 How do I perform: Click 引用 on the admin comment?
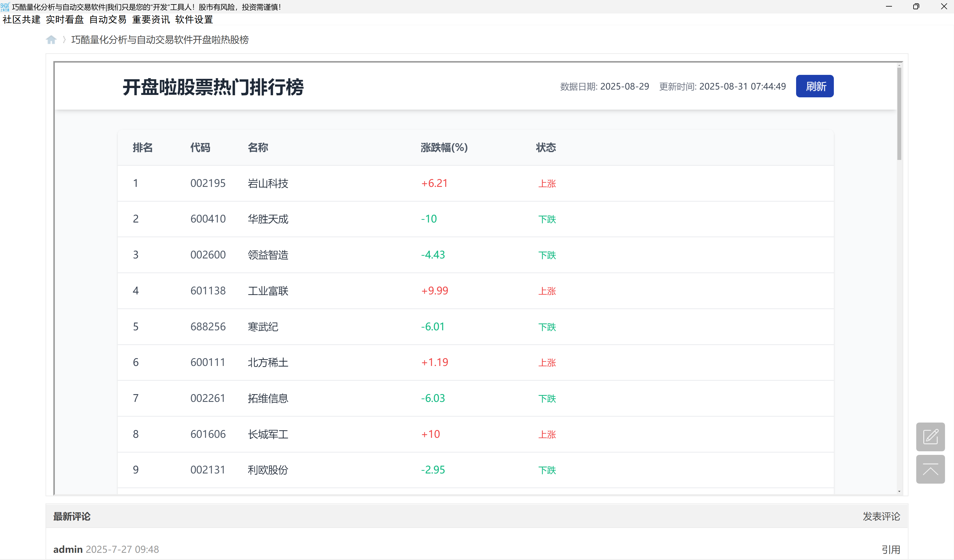coord(891,550)
